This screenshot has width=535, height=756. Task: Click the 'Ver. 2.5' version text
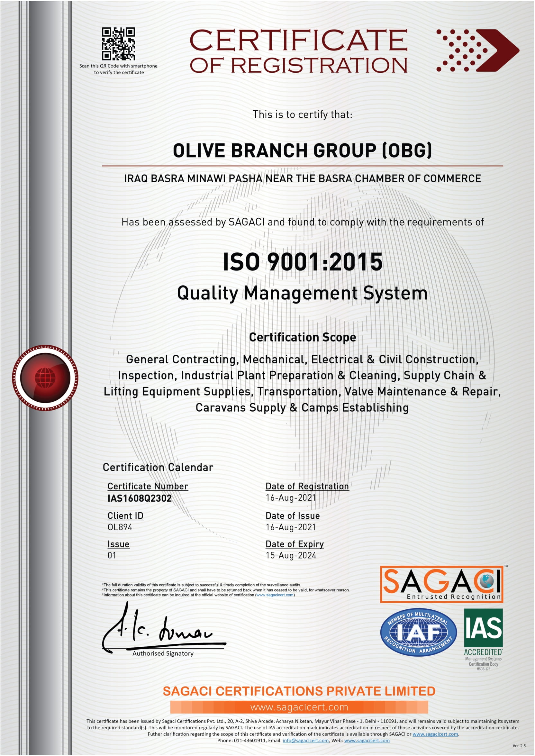click(x=519, y=745)
